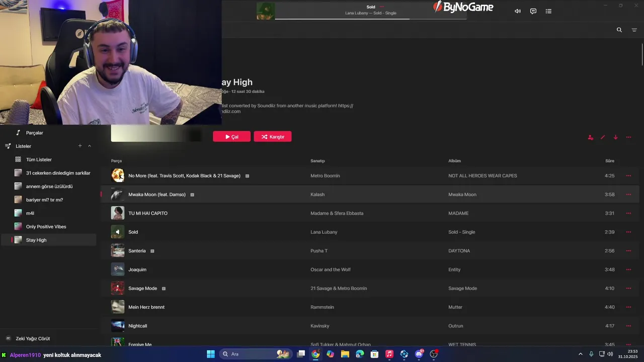Click the Kalash artist link
Image resolution: width=644 pixels, height=362 pixels.
coord(317,195)
